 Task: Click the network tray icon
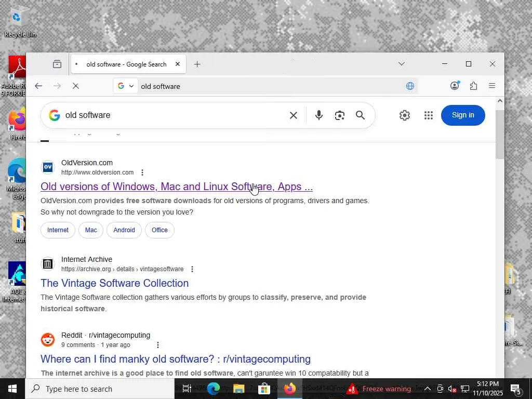(x=465, y=389)
